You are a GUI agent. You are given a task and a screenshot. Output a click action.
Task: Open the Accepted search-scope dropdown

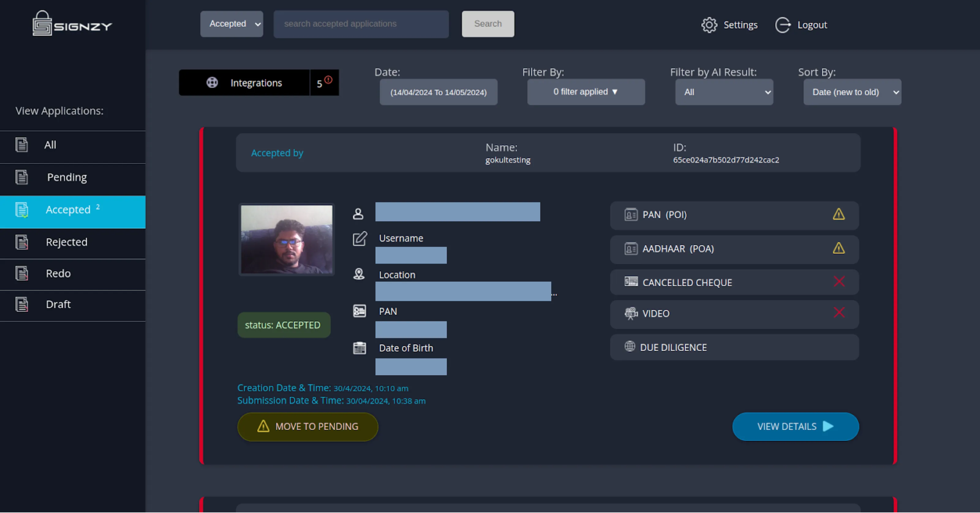tap(232, 24)
